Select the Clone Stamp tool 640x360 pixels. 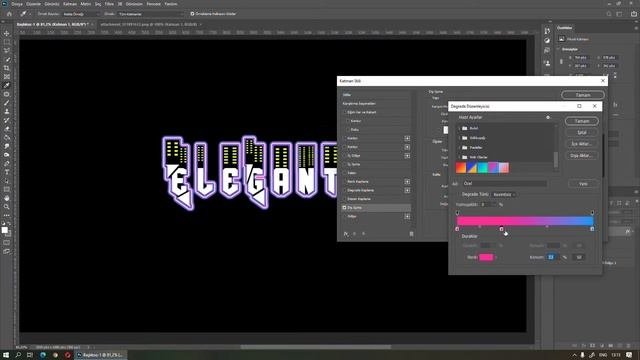[x=7, y=111]
